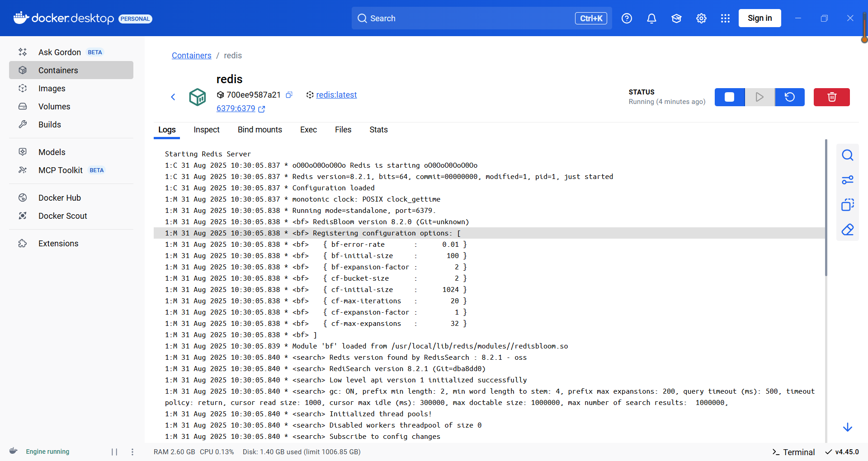Maximize the Docker Desktop window

click(x=824, y=18)
